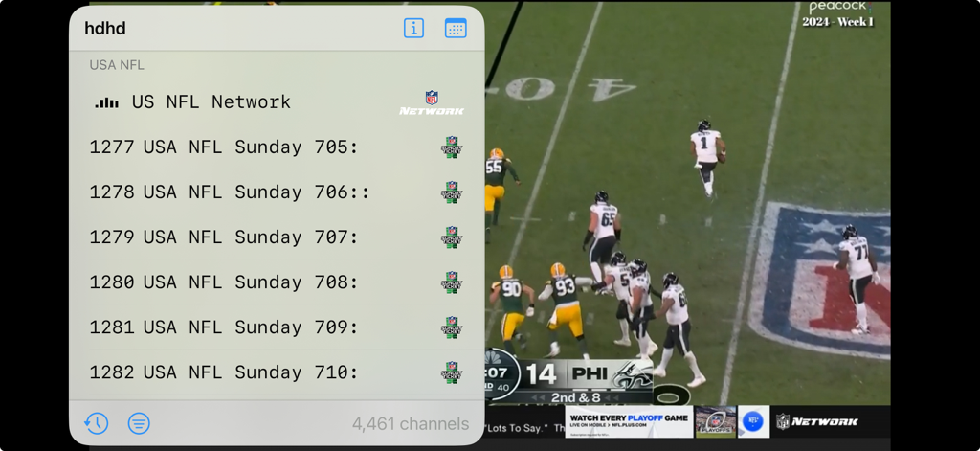The image size is (980, 451).
Task: Click the hdhd playlist title
Action: point(105,29)
